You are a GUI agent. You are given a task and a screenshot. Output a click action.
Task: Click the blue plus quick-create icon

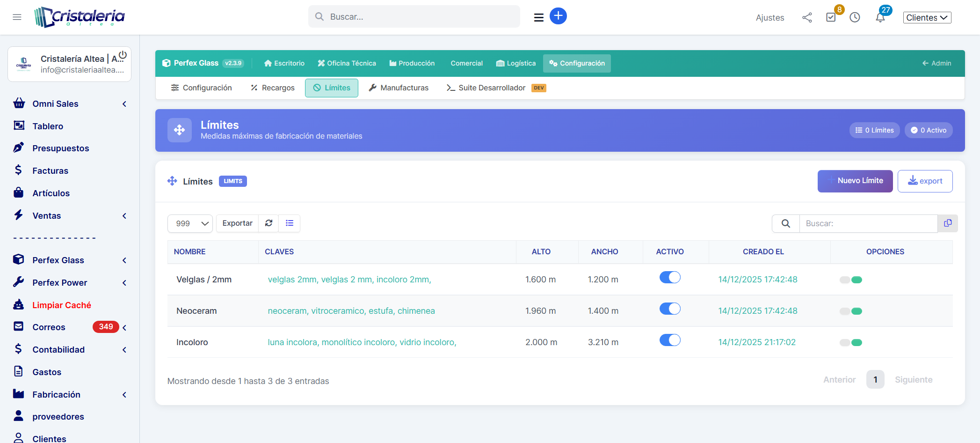558,16
